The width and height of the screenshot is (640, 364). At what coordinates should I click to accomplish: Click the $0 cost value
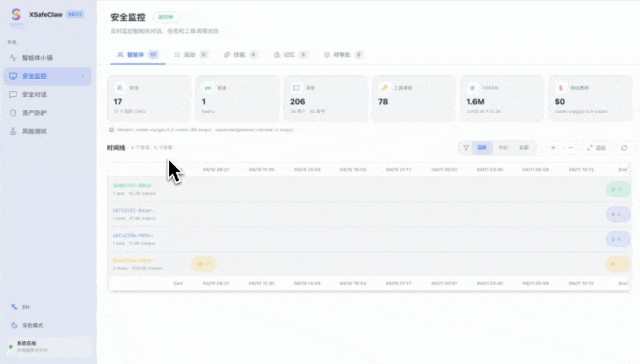[x=560, y=102]
